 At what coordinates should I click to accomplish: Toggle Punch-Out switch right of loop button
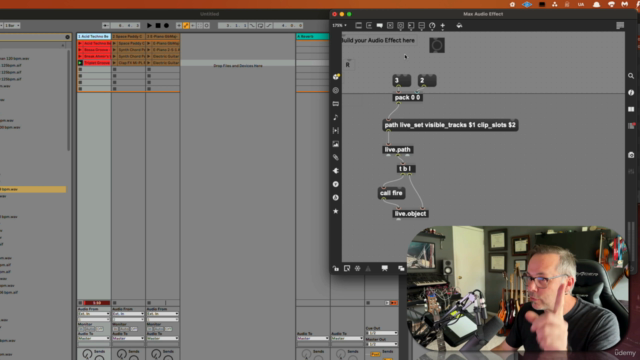click(x=269, y=25)
